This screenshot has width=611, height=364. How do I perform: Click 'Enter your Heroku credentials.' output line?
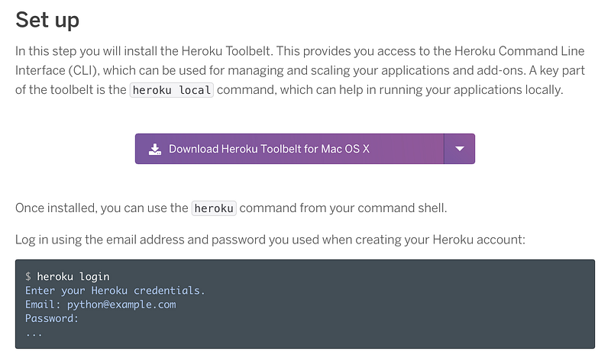[x=115, y=291]
